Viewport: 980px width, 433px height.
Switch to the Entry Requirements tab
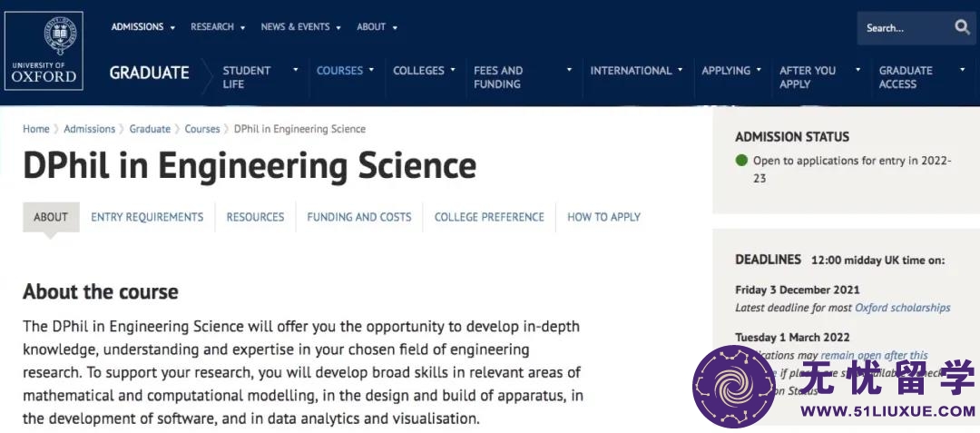(148, 217)
